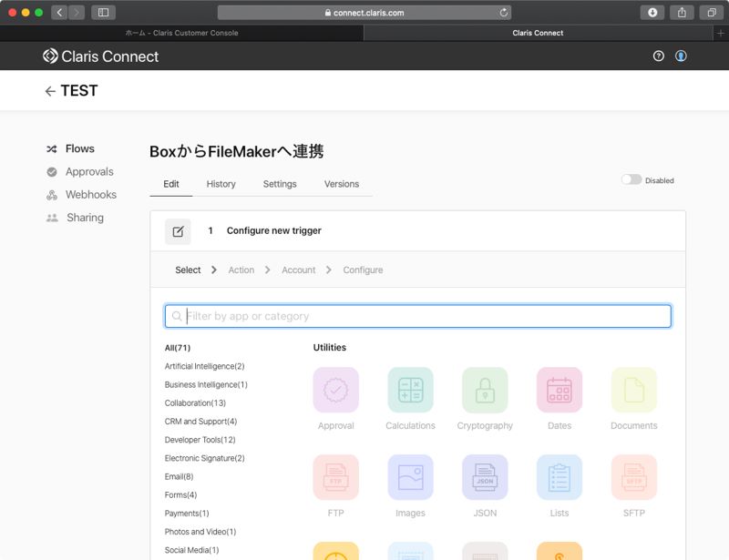Filter by Payments(1) category
This screenshot has height=560, width=729.
coord(187,513)
